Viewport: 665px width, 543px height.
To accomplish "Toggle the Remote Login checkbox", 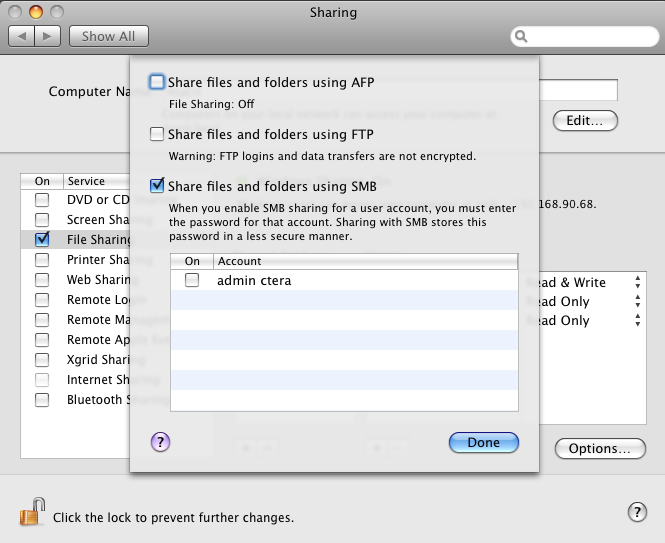I will [x=42, y=299].
